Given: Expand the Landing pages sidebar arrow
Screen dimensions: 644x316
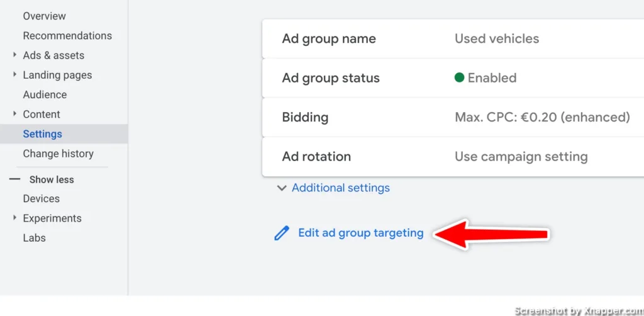Looking at the screenshot, I should pyautogui.click(x=15, y=74).
